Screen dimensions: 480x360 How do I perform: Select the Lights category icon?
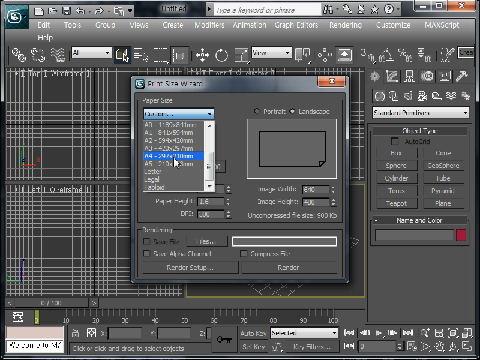point(408,96)
